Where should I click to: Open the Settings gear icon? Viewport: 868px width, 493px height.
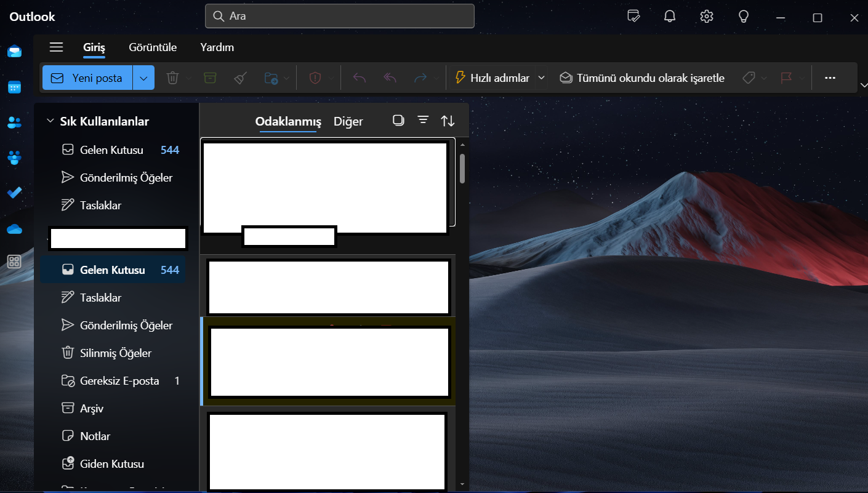coord(707,17)
